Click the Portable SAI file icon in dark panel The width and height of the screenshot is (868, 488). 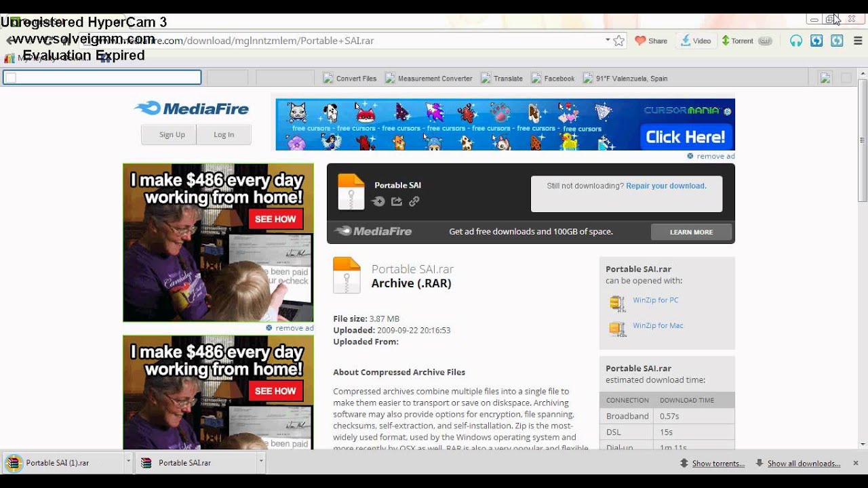click(351, 192)
